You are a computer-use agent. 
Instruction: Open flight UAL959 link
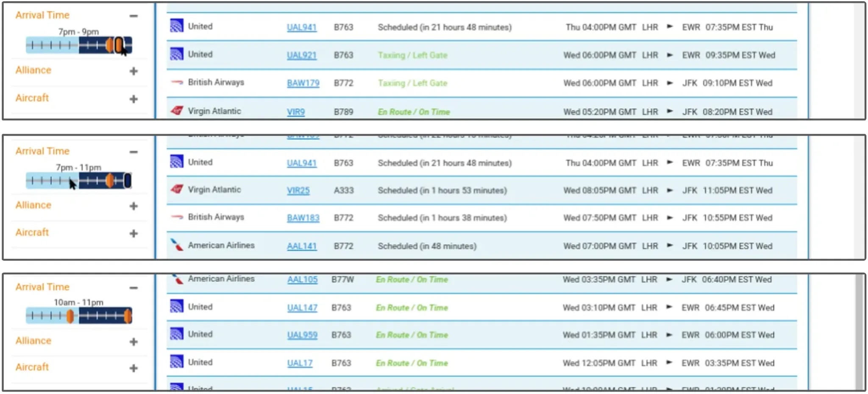[302, 335]
